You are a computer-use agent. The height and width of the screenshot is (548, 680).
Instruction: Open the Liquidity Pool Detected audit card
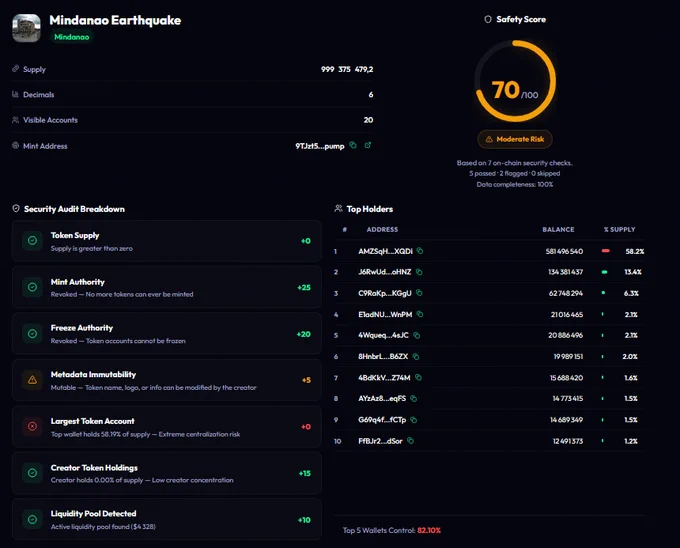coord(167,519)
